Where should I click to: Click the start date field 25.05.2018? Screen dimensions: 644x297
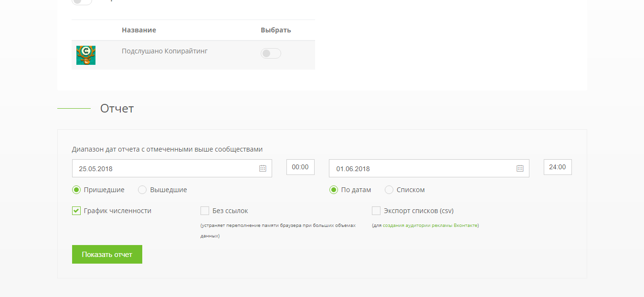[172, 168]
